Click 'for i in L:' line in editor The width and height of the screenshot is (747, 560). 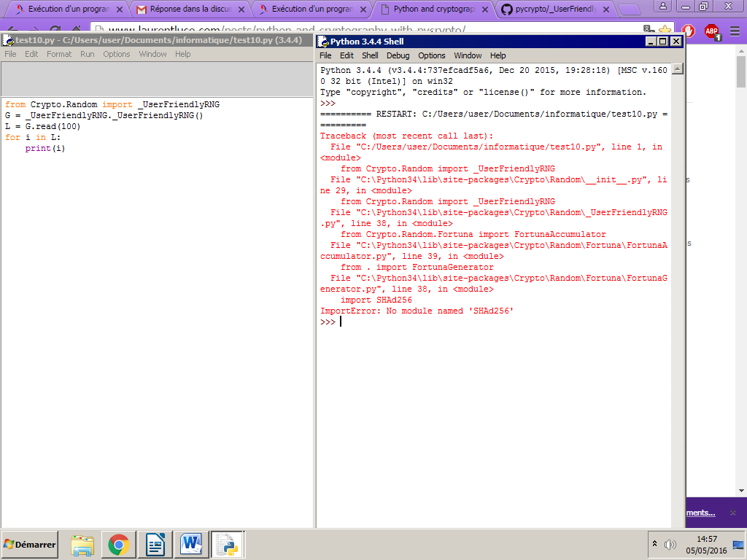(33, 138)
